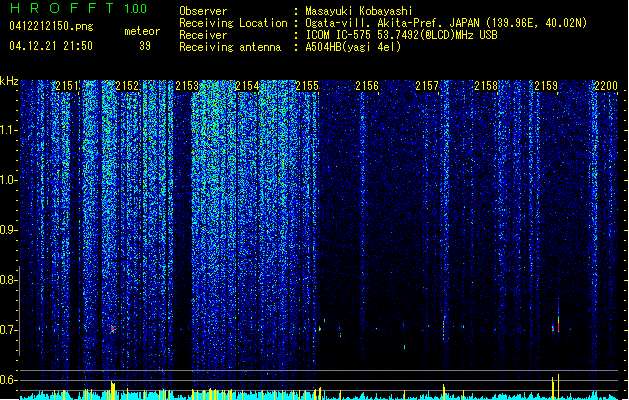This screenshot has width=629, height=400.
Task: Click the 1.1 kHz axis label
Action: pos(8,130)
